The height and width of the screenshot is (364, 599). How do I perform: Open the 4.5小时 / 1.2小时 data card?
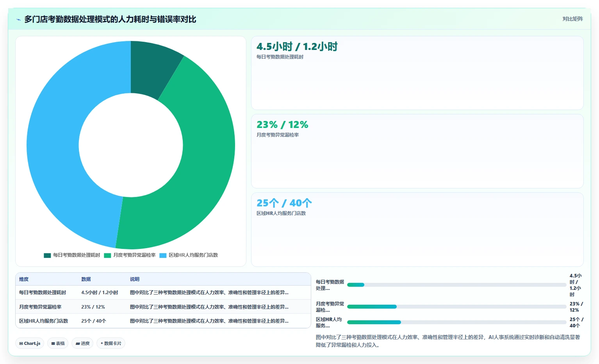click(x=417, y=73)
